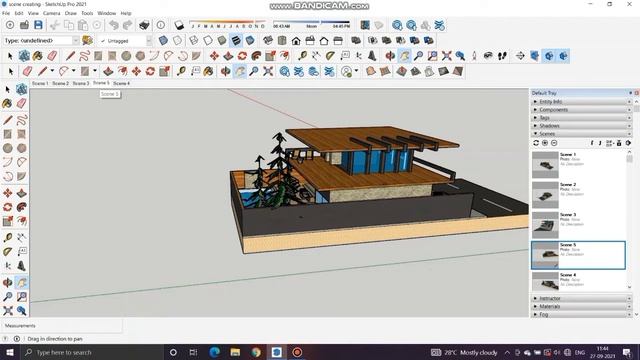Select the Move tool in the third toolbar row
This screenshot has width=640, height=360.
click(x=214, y=56)
